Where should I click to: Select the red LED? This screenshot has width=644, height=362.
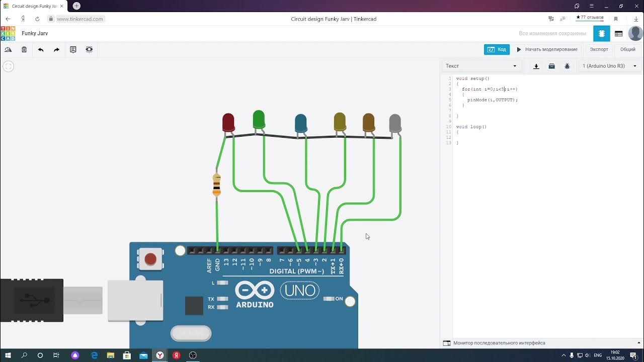[228, 123]
